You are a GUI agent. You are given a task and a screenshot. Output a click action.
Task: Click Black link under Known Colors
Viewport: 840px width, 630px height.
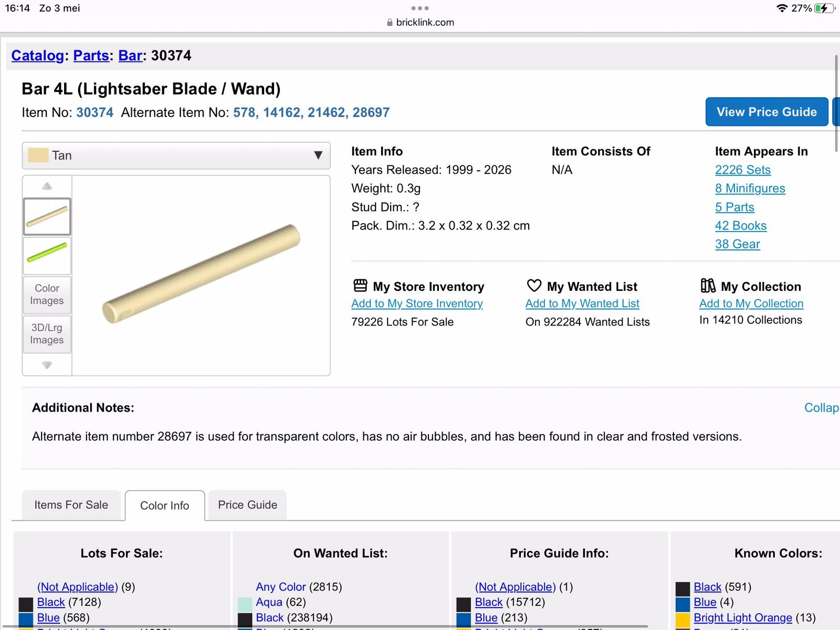pyautogui.click(x=708, y=586)
